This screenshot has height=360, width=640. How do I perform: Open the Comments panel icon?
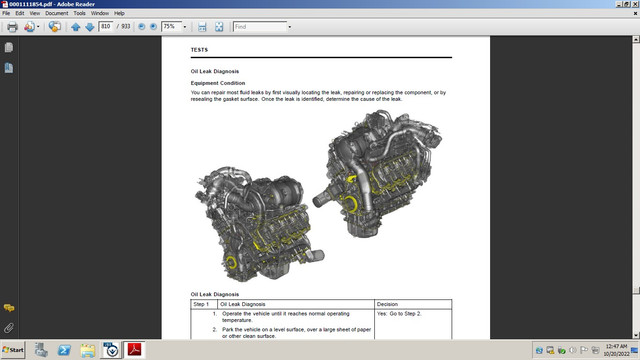(x=9, y=308)
